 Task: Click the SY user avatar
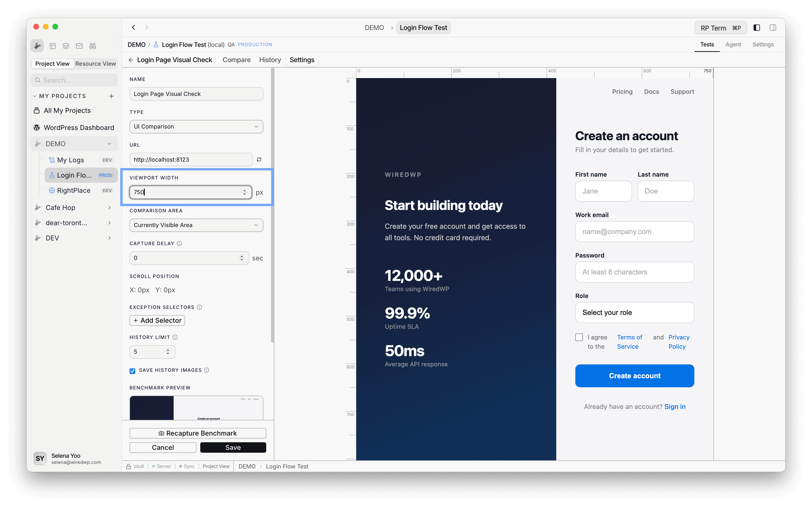click(x=40, y=458)
